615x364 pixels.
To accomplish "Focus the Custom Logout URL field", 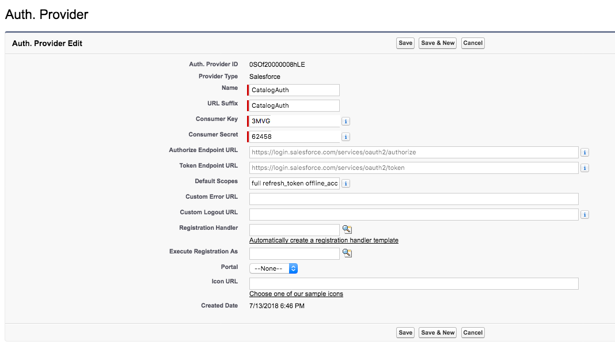I will click(x=414, y=215).
